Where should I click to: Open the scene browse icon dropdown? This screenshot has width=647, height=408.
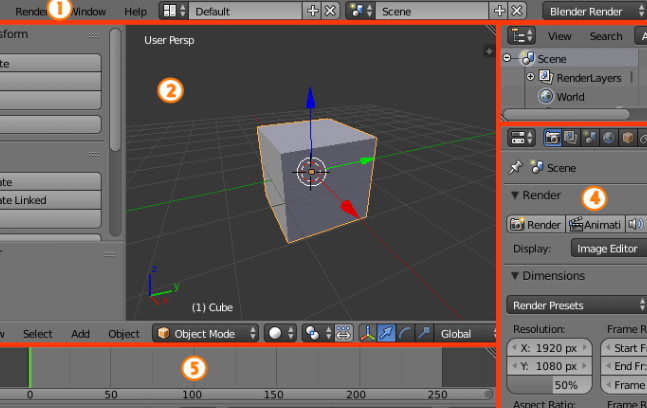361,11
